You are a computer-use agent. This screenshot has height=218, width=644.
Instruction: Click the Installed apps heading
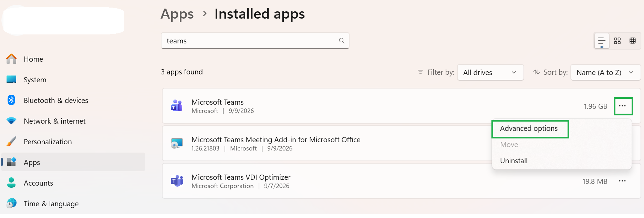(x=260, y=14)
